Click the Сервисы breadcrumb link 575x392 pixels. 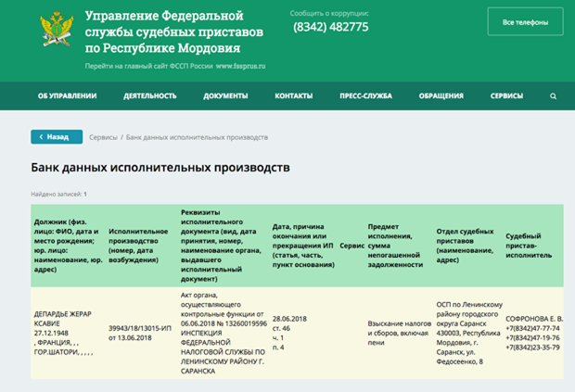pyautogui.click(x=103, y=137)
